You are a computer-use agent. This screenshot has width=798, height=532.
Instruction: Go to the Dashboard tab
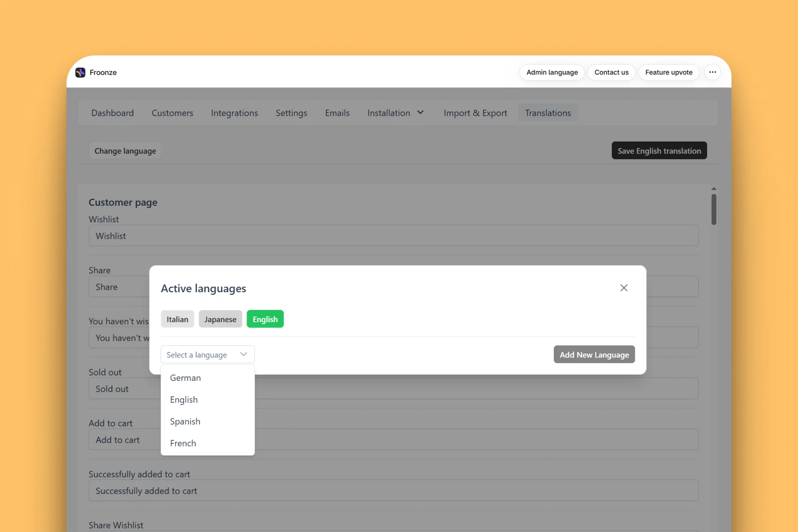coord(113,113)
